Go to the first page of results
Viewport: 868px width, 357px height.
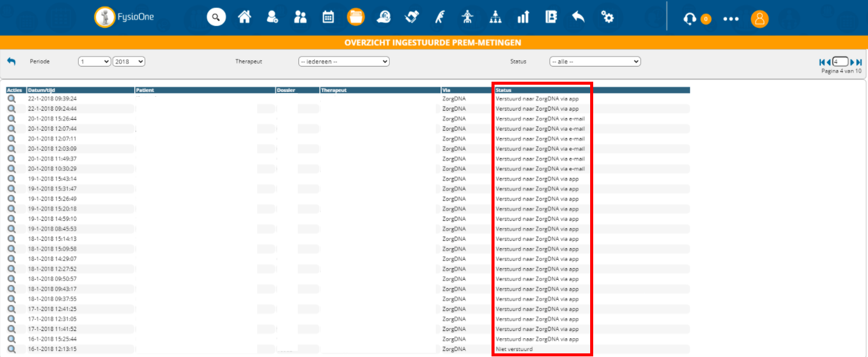point(822,62)
